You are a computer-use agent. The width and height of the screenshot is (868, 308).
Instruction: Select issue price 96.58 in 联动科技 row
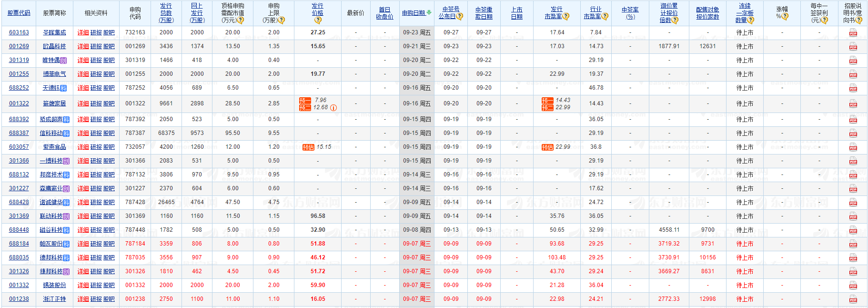click(318, 216)
